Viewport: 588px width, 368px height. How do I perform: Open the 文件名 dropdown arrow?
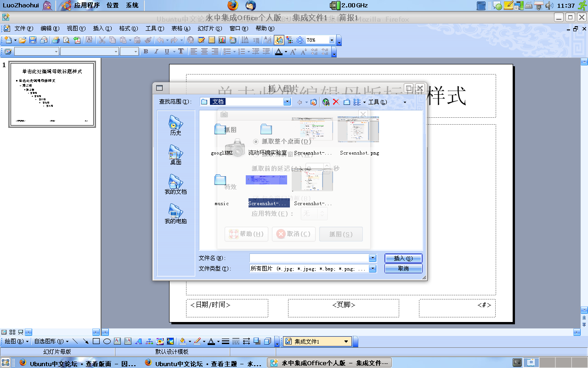[373, 259]
